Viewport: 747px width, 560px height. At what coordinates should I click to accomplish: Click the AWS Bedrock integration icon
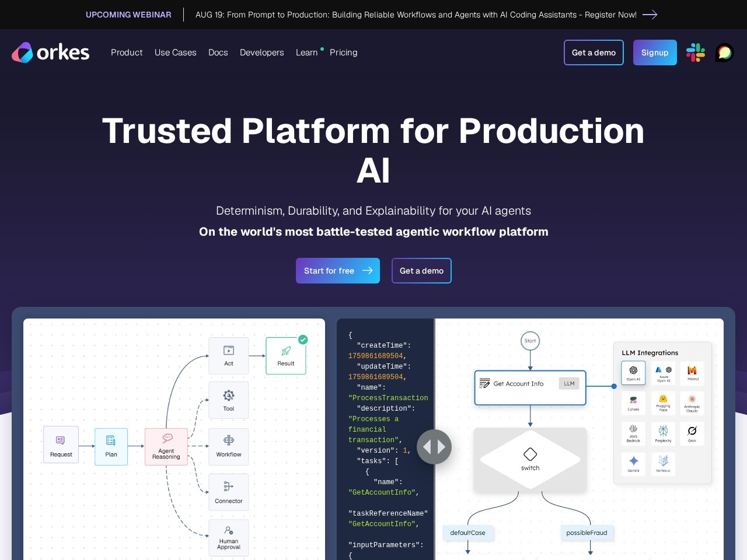click(x=633, y=434)
